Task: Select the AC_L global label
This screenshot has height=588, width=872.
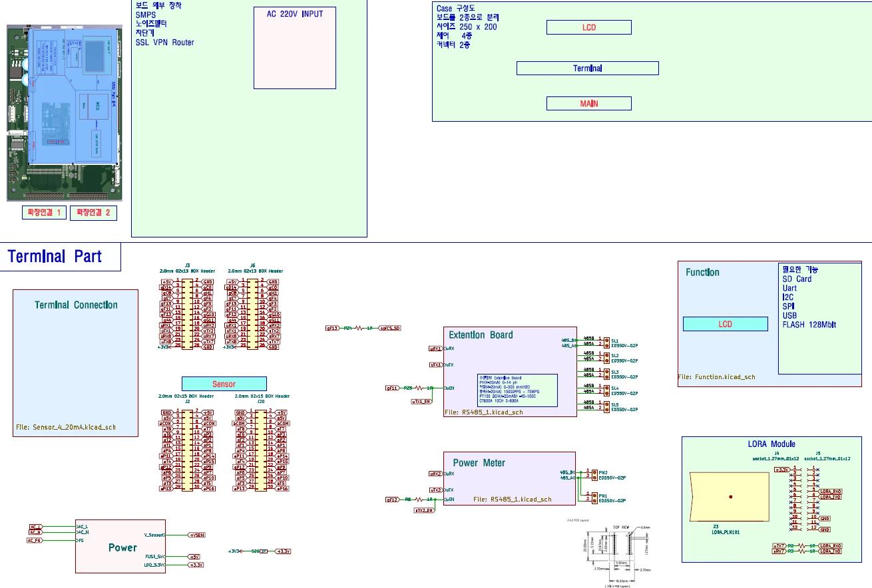Action: pyautogui.click(x=36, y=527)
